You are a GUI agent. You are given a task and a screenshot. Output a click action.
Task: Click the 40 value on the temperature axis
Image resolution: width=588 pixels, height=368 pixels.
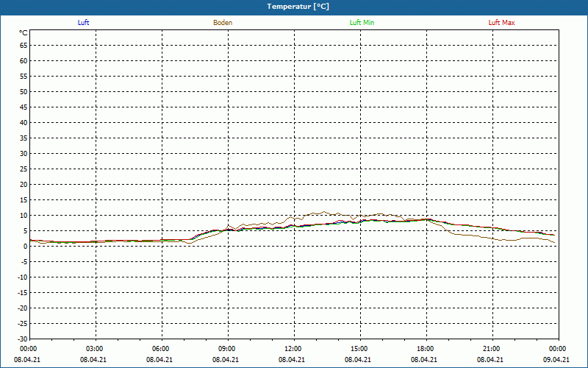pyautogui.click(x=24, y=123)
